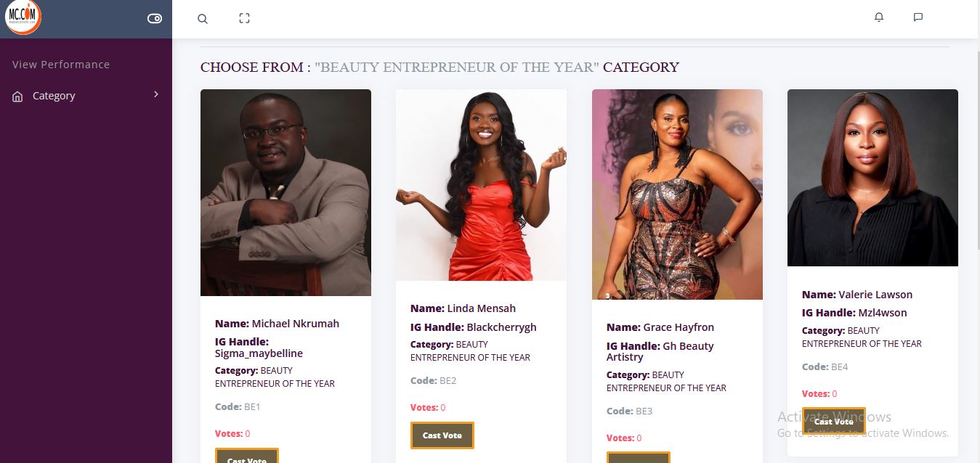The image size is (980, 463).
Task: Click the page vertical scrollbar
Action: (976, 145)
